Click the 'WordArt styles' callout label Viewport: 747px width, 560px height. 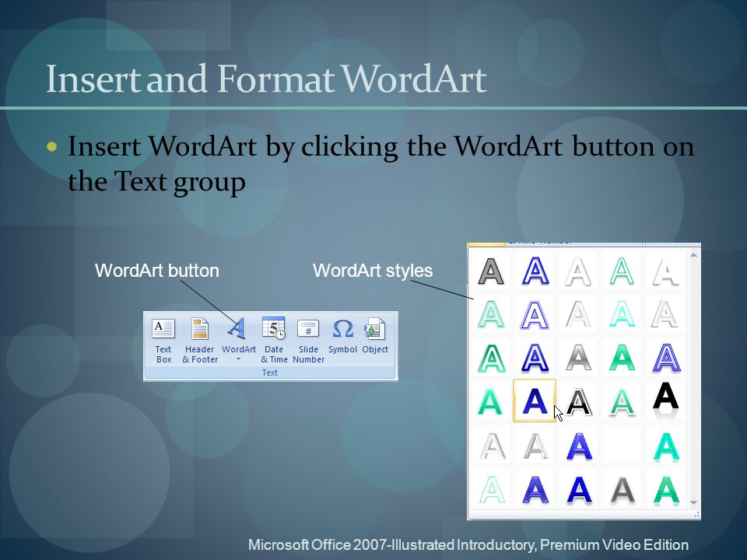point(373,271)
